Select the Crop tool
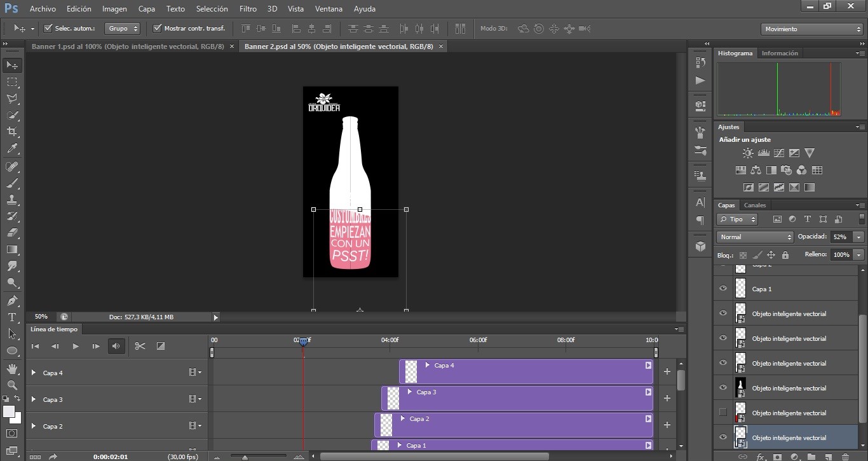 tap(12, 132)
